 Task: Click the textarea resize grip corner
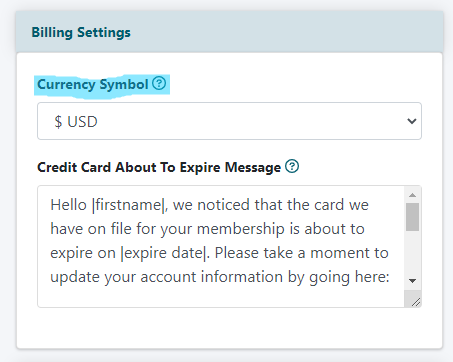(x=415, y=302)
